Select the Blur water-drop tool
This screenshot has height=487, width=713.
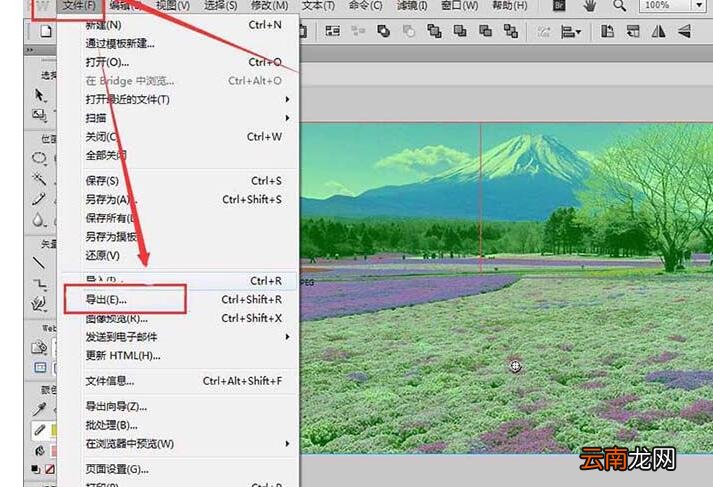pyautogui.click(x=39, y=220)
